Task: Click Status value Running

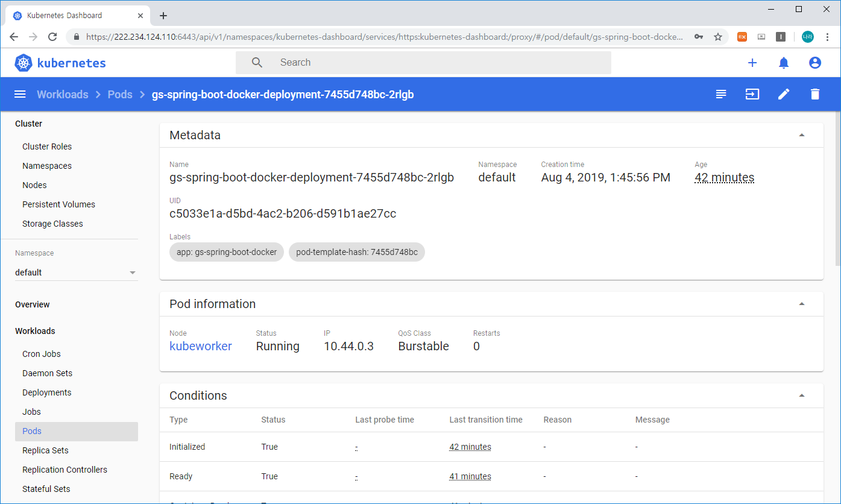Action: pos(278,346)
